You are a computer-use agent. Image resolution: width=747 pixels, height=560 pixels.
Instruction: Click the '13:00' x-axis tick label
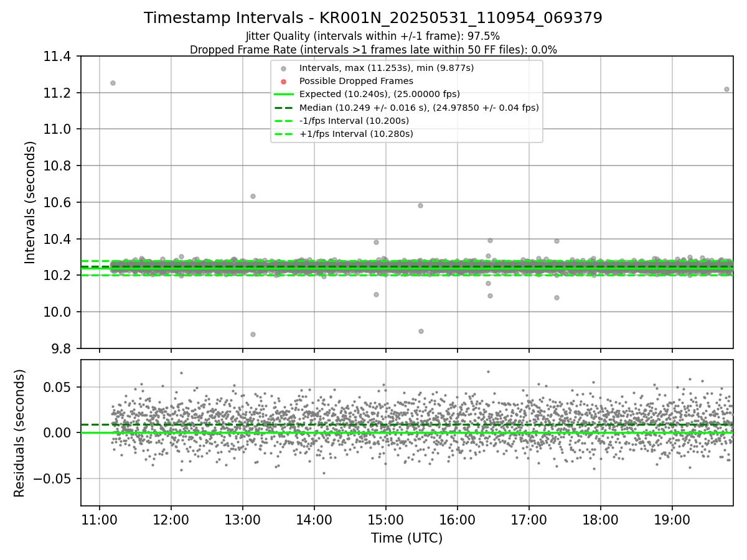click(242, 520)
